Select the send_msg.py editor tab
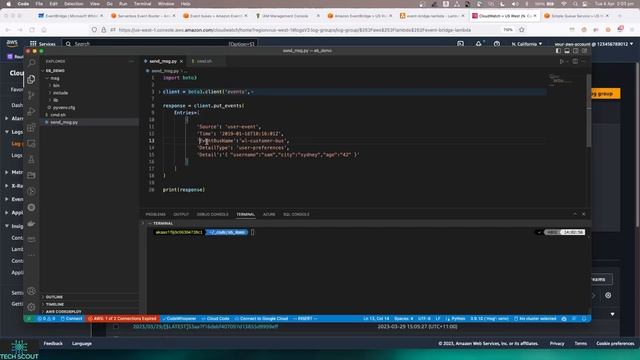 click(163, 61)
